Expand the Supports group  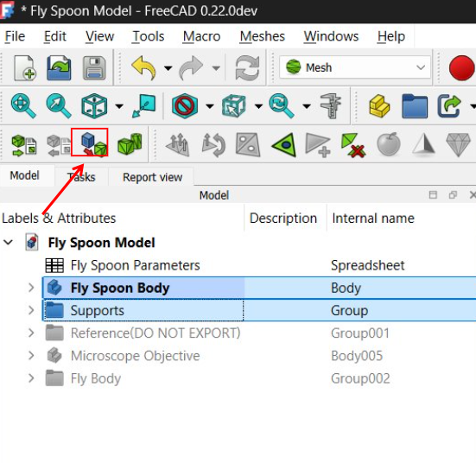(x=31, y=310)
